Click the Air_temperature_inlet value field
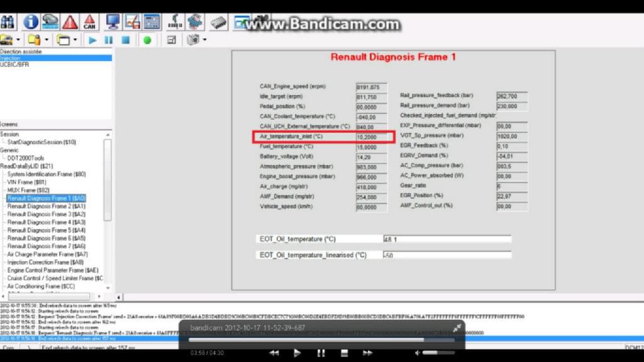 [x=371, y=137]
